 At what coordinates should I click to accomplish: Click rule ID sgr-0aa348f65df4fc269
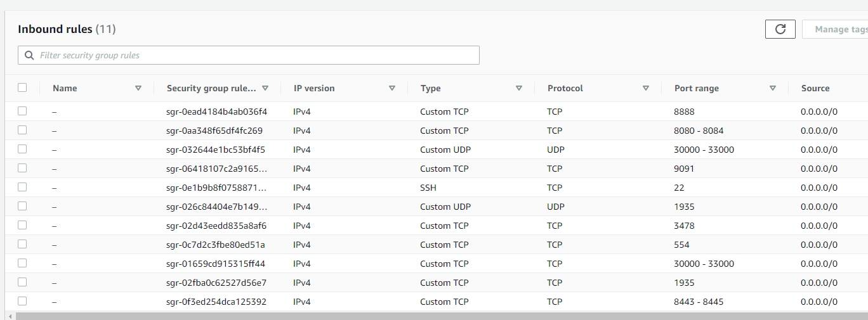pyautogui.click(x=214, y=131)
